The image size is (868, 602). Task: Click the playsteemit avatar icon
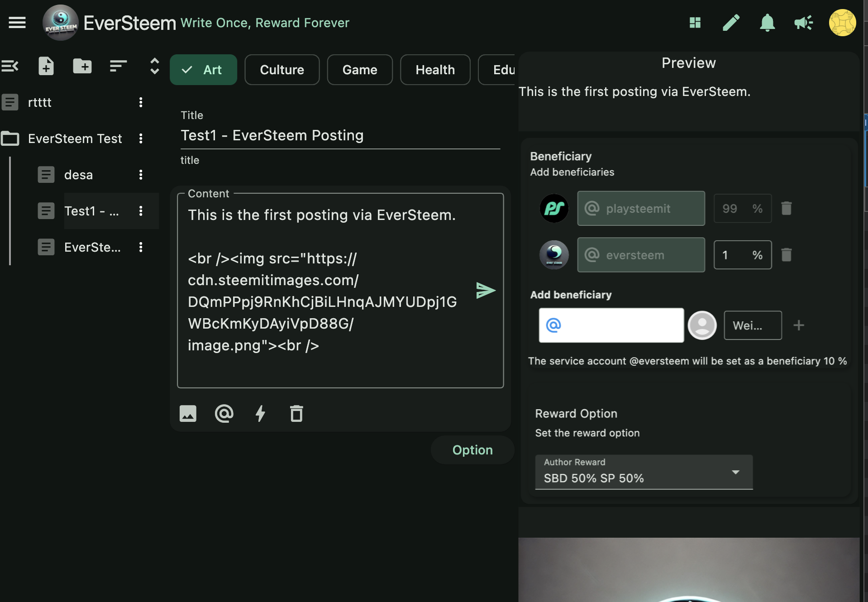point(554,208)
